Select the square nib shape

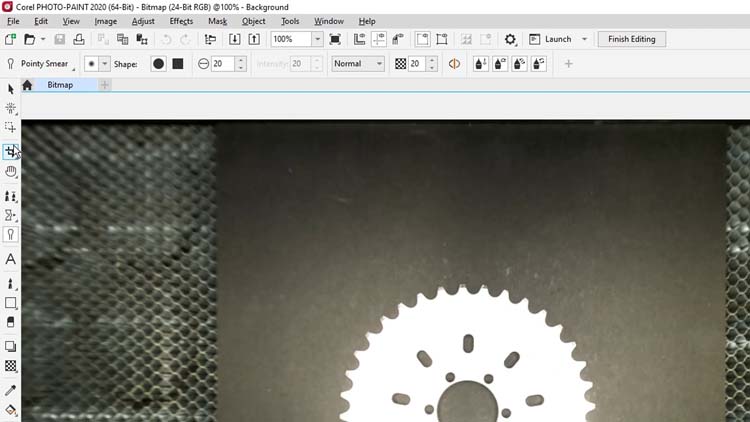point(178,64)
